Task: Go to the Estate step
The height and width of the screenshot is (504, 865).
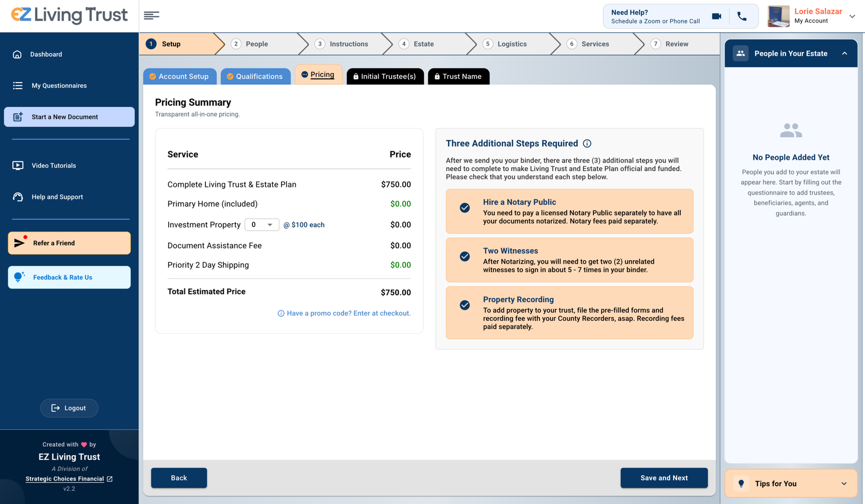Action: [430, 44]
